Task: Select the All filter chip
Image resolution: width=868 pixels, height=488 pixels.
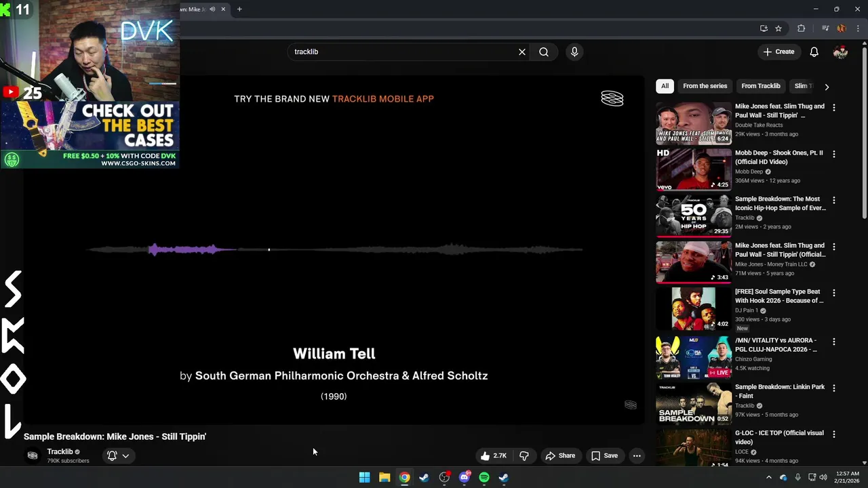Action: point(665,86)
